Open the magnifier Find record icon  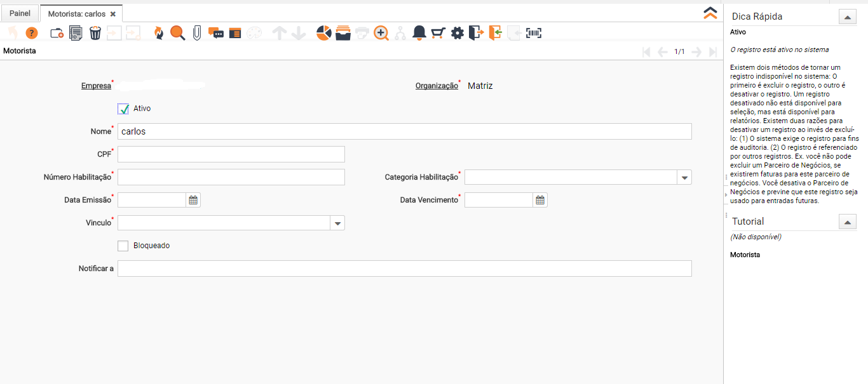point(177,33)
